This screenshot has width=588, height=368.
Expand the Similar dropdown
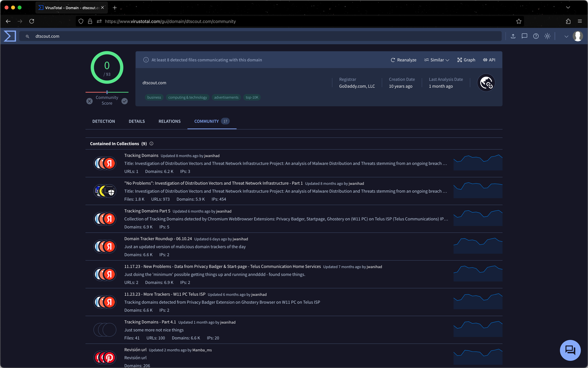coord(436,60)
